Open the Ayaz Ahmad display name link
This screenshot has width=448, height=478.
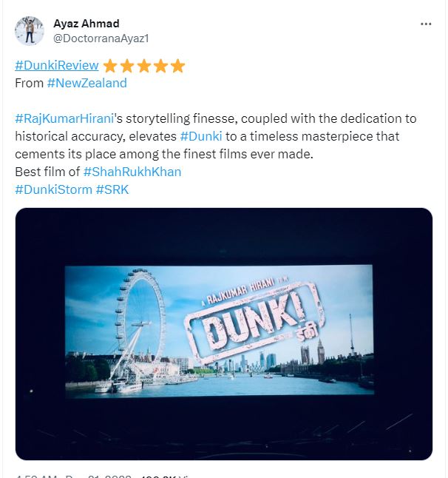(86, 24)
